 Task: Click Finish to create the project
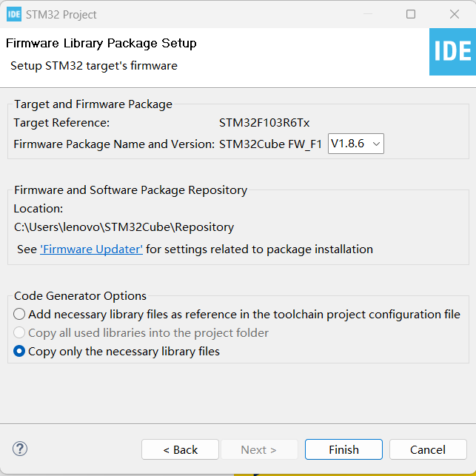[x=343, y=449]
